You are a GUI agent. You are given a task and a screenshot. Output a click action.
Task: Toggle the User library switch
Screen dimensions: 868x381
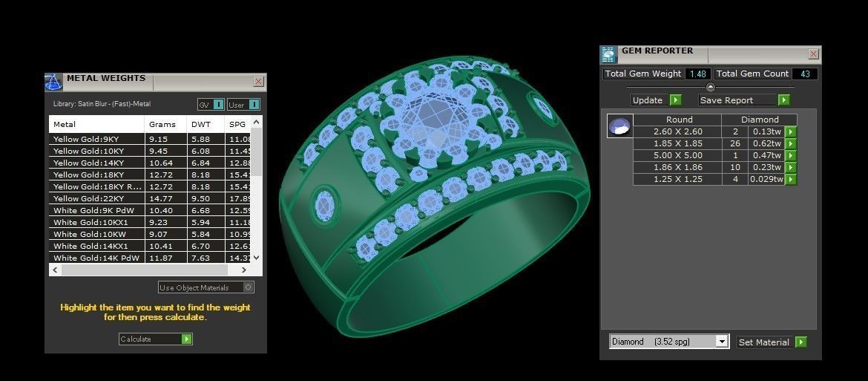[x=254, y=105]
